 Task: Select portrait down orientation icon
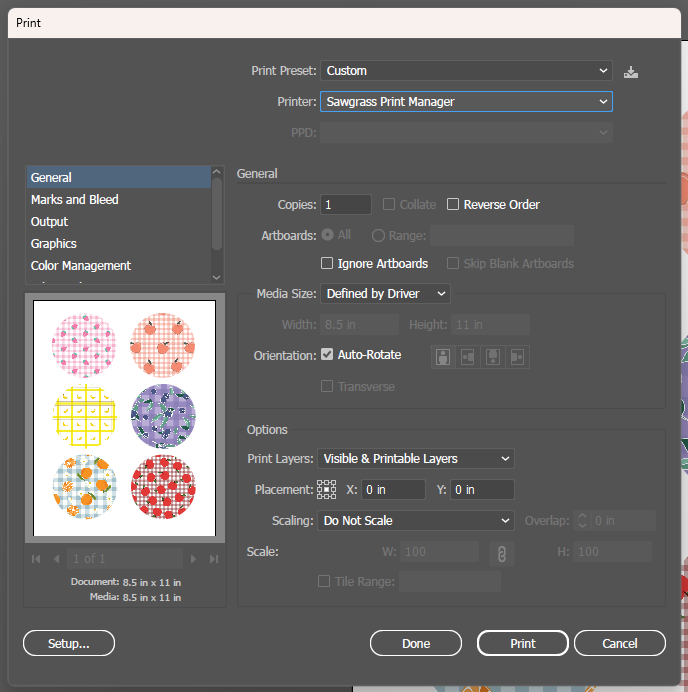coord(493,357)
